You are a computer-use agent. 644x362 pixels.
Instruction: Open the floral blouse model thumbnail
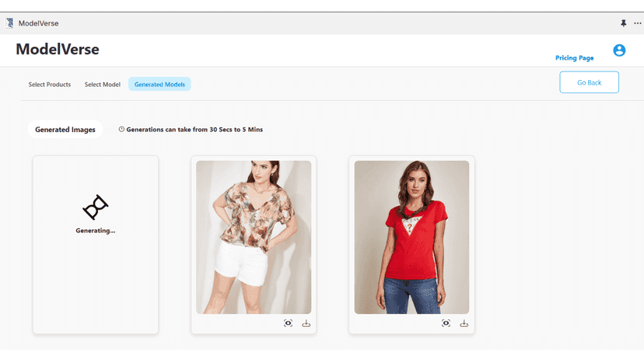[254, 237]
